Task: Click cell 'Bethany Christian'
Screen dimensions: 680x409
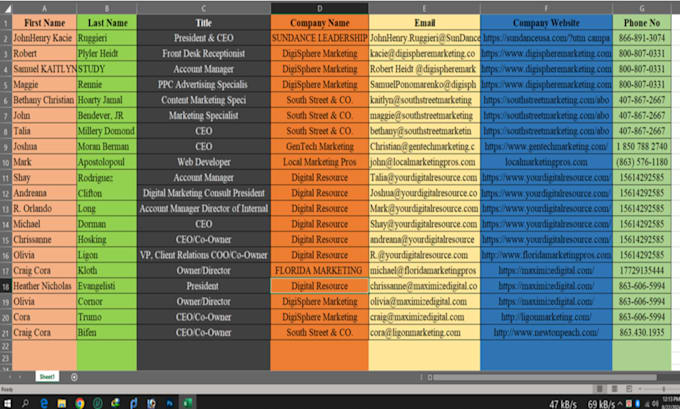Action: click(45, 100)
